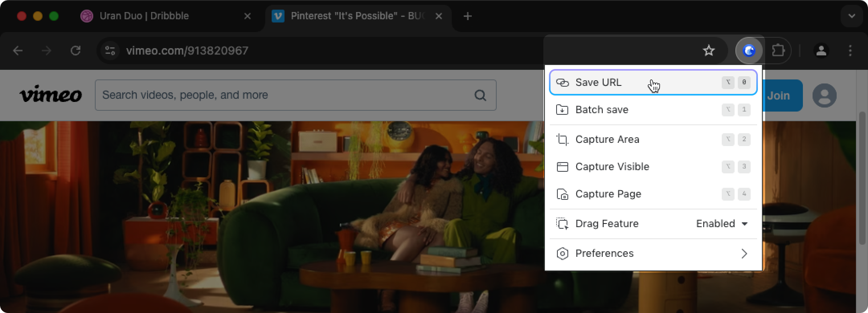Bookmark this page with star icon

[709, 51]
